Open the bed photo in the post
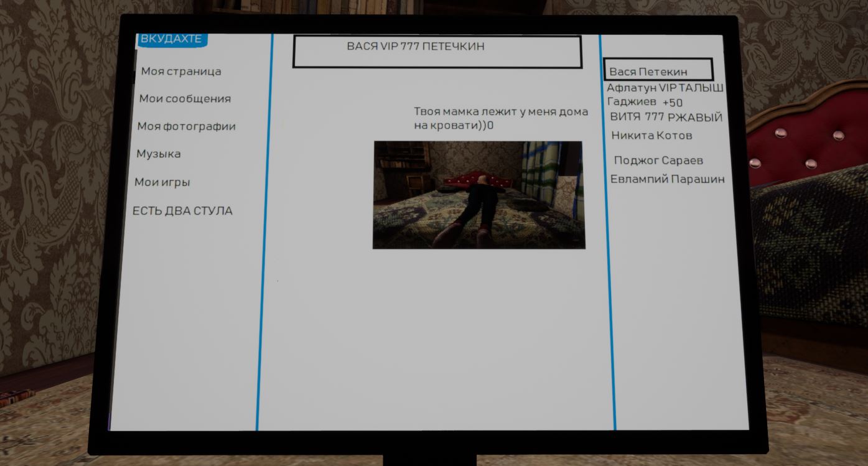The height and width of the screenshot is (466, 868). pos(478,195)
